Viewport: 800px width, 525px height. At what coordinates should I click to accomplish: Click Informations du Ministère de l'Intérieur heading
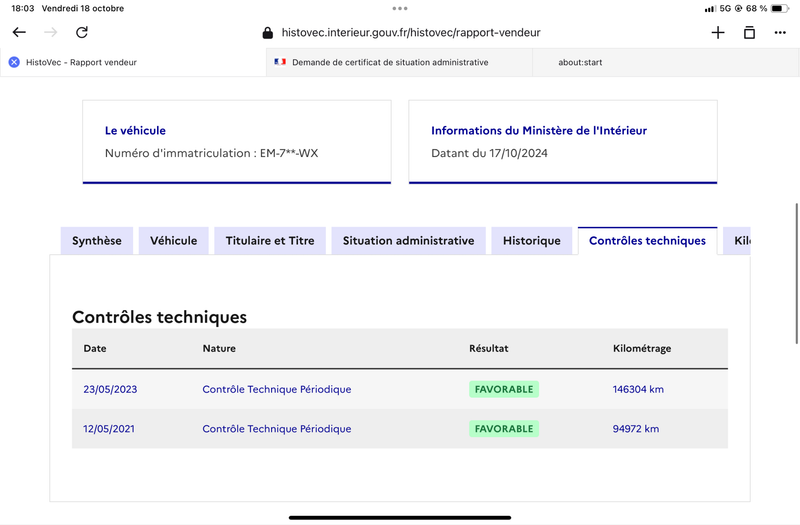tap(539, 131)
